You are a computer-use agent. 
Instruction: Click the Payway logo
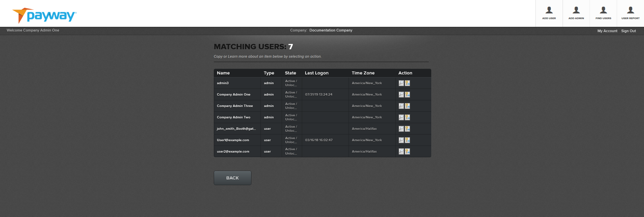pyautogui.click(x=45, y=15)
